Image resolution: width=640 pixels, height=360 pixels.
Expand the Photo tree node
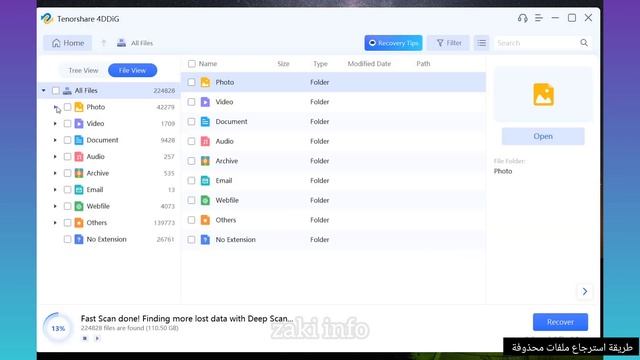(x=55, y=107)
